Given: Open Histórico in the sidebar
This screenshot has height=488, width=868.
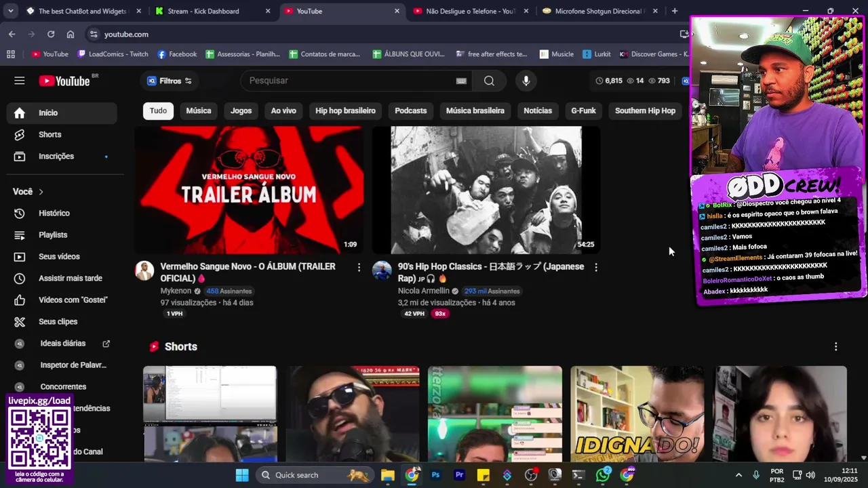Looking at the screenshot, I should 62,213.
